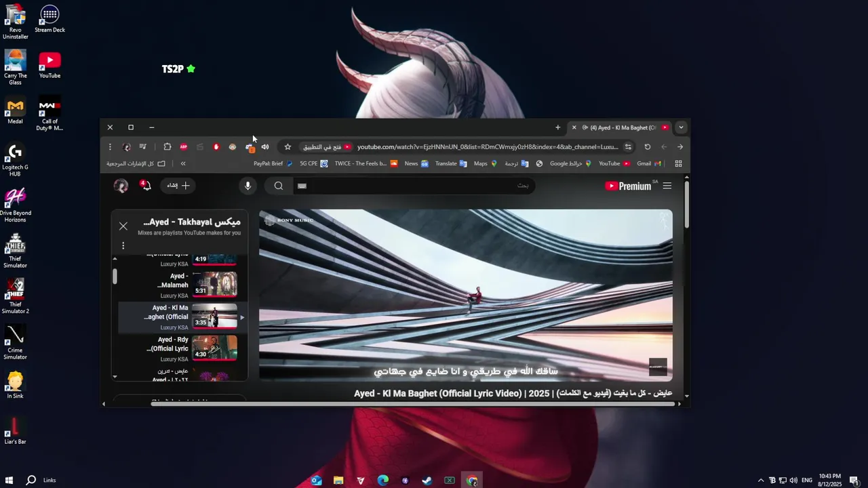Viewport: 868px width, 488px height.
Task: Open the Maps bookmark
Action: click(x=486, y=163)
